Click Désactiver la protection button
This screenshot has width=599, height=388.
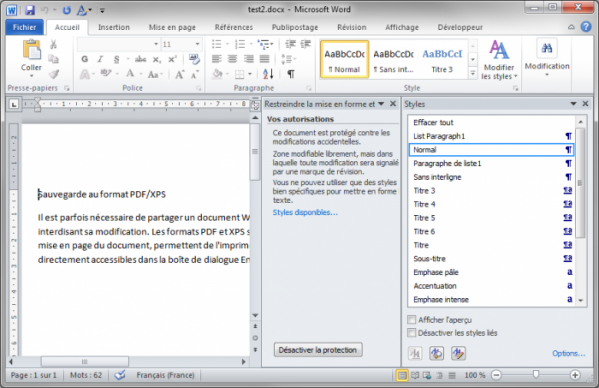point(318,350)
